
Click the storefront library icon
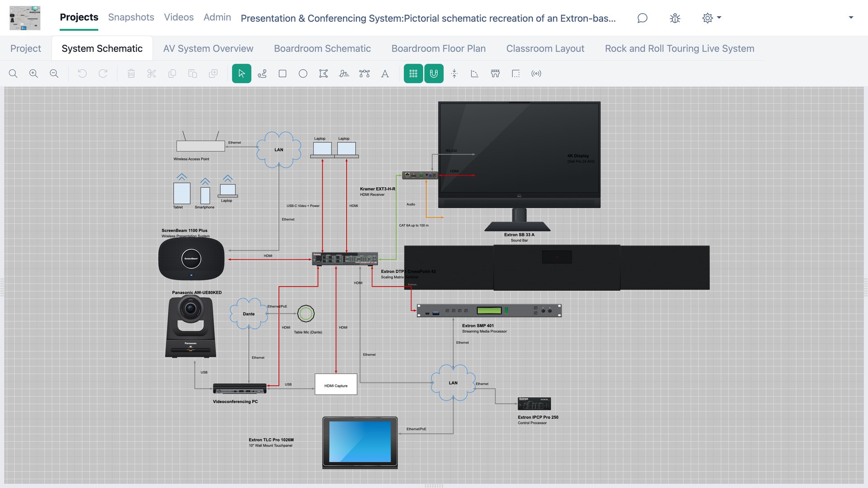point(495,74)
